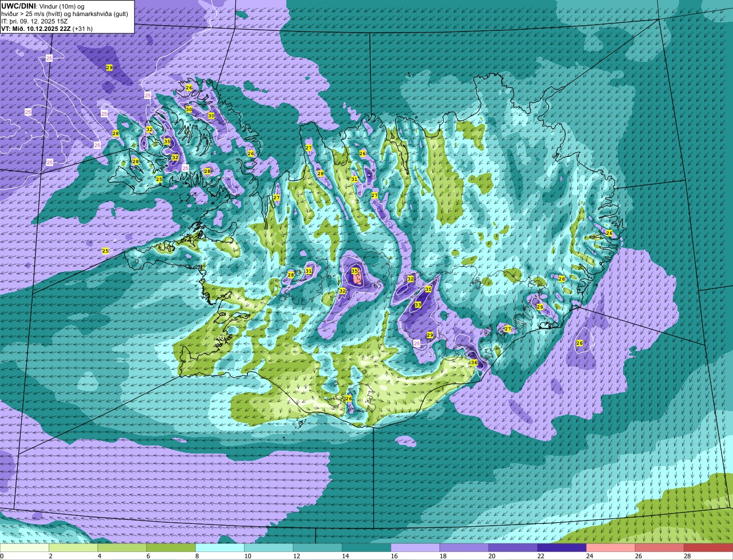This screenshot has width=733, height=560.
Task: Click the pale cyan 8–10 m/s legend swatch
Action: [x=220, y=548]
